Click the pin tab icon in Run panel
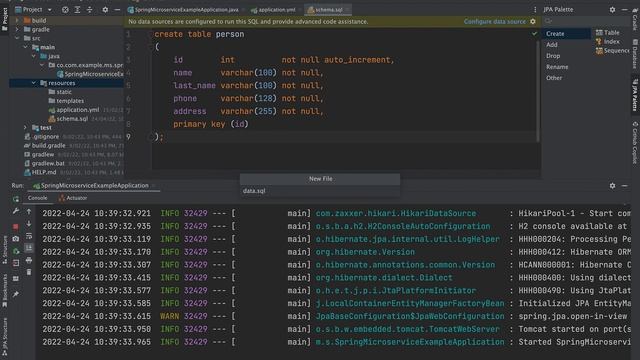The width and height of the screenshot is (640, 360). click(16, 294)
